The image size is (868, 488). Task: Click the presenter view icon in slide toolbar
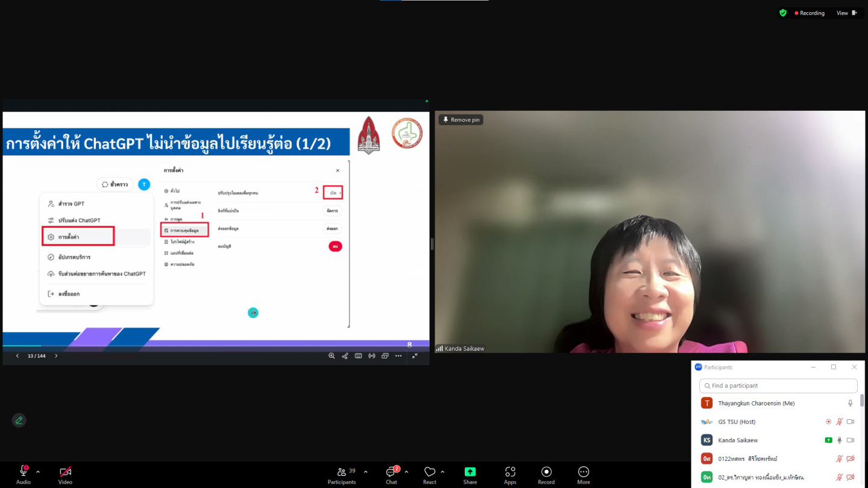coord(385,356)
